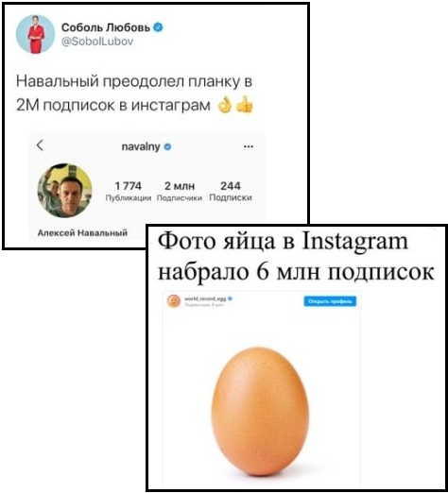View the 1 774 Публикации count
The image size is (448, 493).
(129, 191)
